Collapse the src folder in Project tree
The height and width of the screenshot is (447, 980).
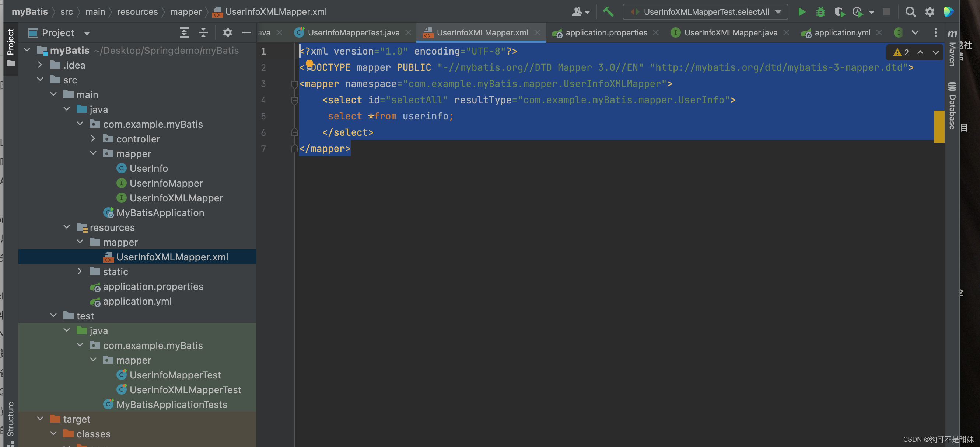click(x=41, y=79)
